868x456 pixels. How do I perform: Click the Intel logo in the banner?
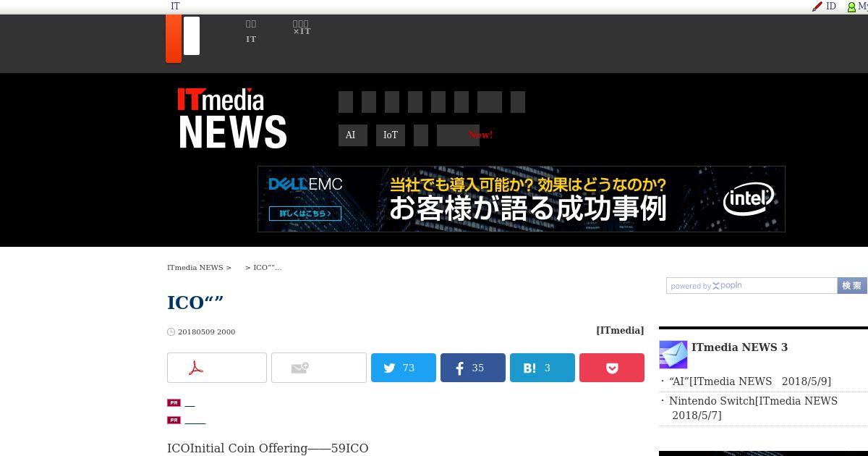(x=749, y=198)
